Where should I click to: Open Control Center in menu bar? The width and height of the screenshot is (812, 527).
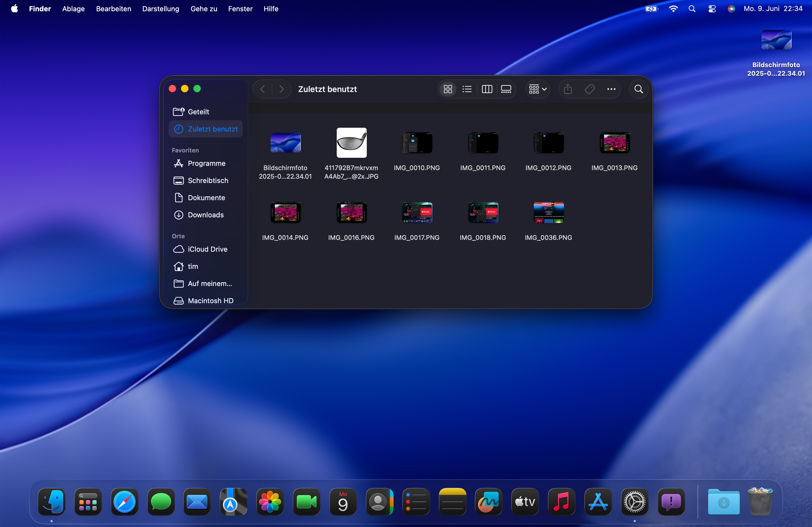tap(712, 9)
